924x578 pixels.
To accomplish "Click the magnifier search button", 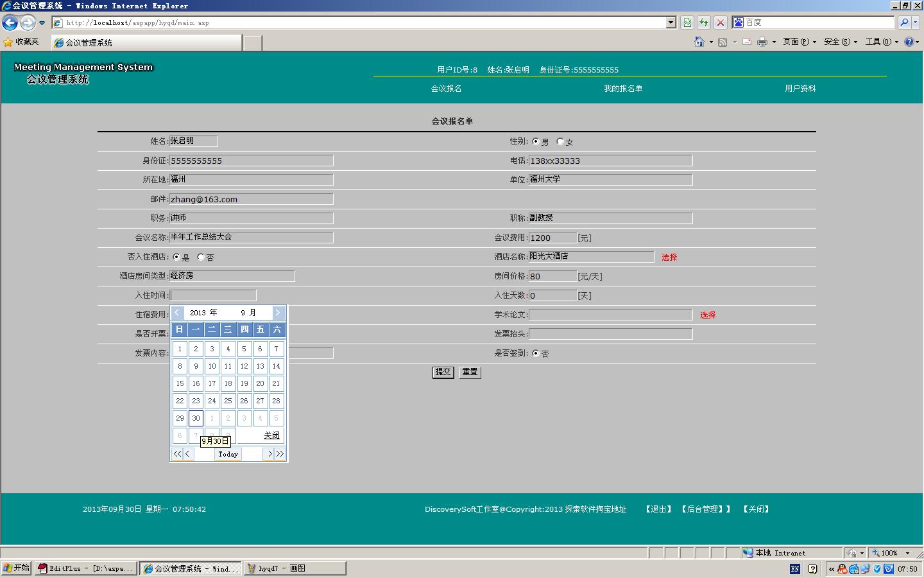I will tap(904, 22).
